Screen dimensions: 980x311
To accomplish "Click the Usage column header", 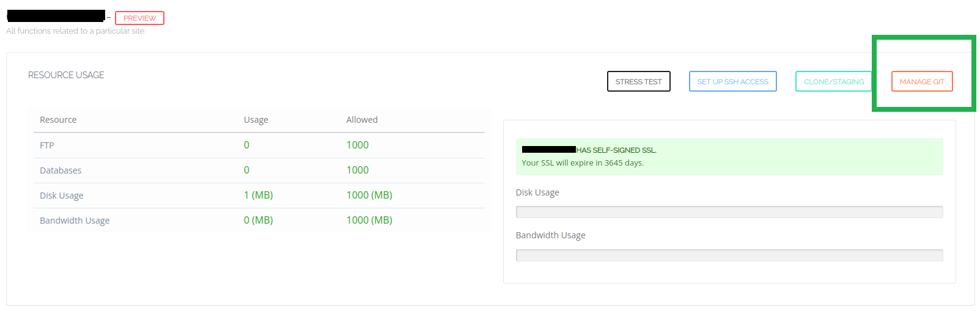I will pos(256,120).
